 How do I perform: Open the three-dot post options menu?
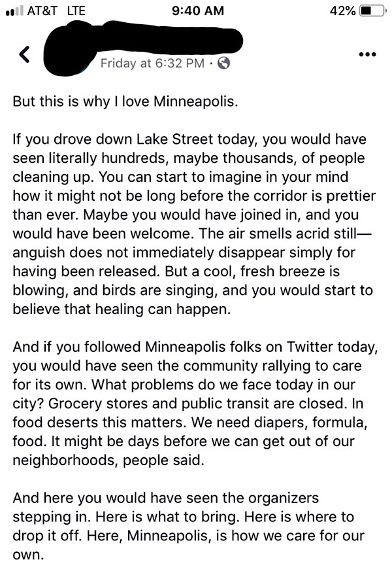pyautogui.click(x=367, y=55)
